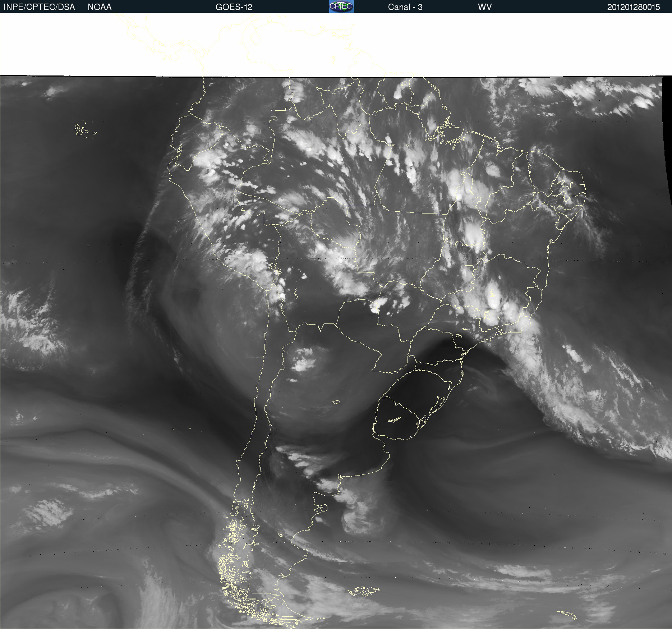The width and height of the screenshot is (672, 629).
Task: Click the Canal - 3 channel label
Action: [405, 7]
